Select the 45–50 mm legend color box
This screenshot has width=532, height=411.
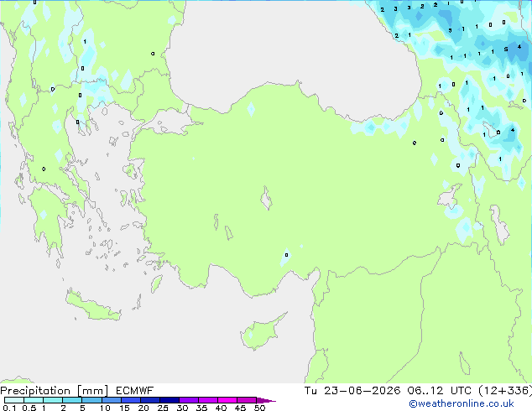(247, 400)
